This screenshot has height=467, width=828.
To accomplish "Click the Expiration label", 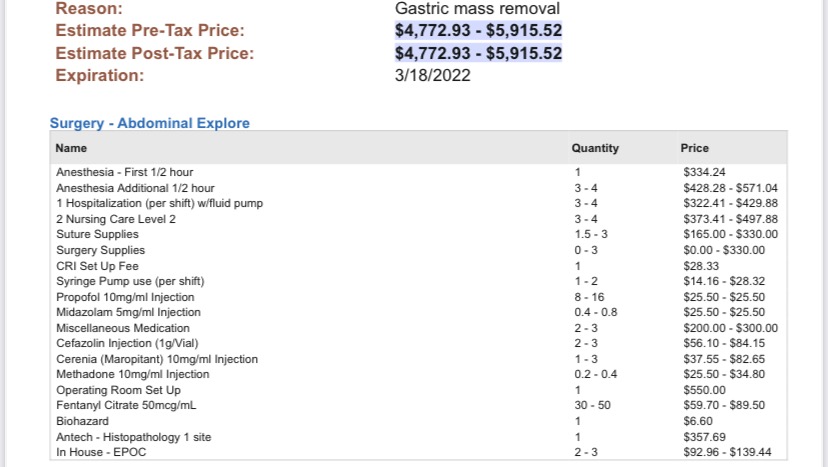I will pos(100,75).
